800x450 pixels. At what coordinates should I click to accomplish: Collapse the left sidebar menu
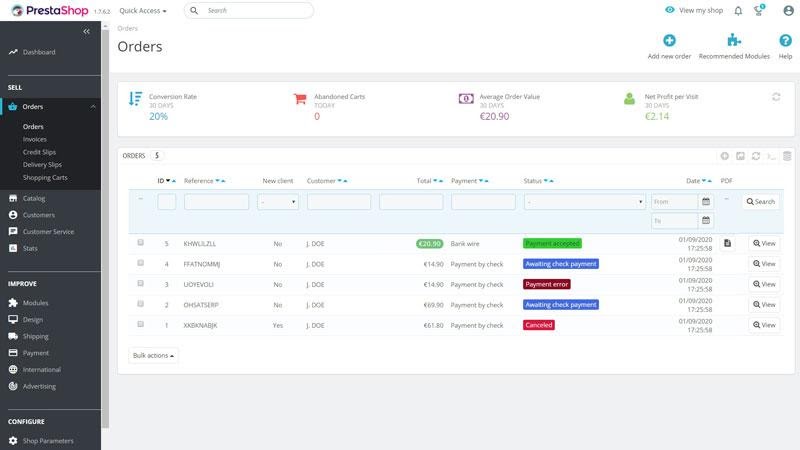pyautogui.click(x=86, y=32)
